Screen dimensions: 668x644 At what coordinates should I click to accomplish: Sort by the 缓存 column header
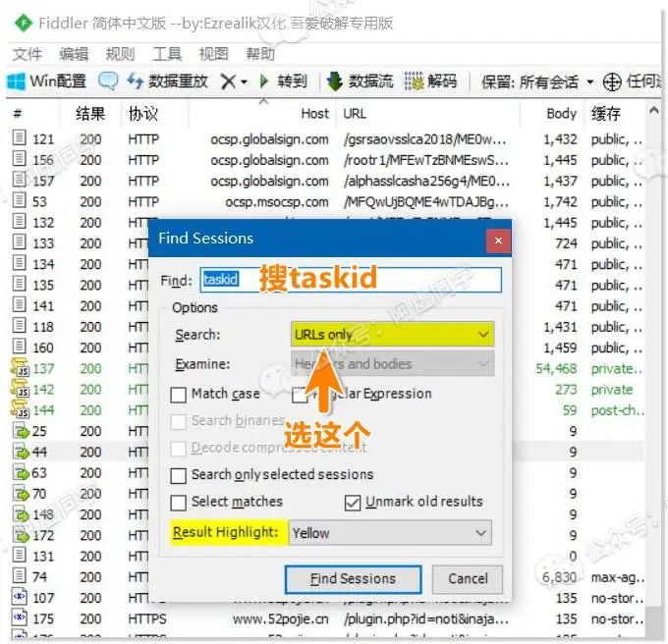pyautogui.click(x=605, y=114)
